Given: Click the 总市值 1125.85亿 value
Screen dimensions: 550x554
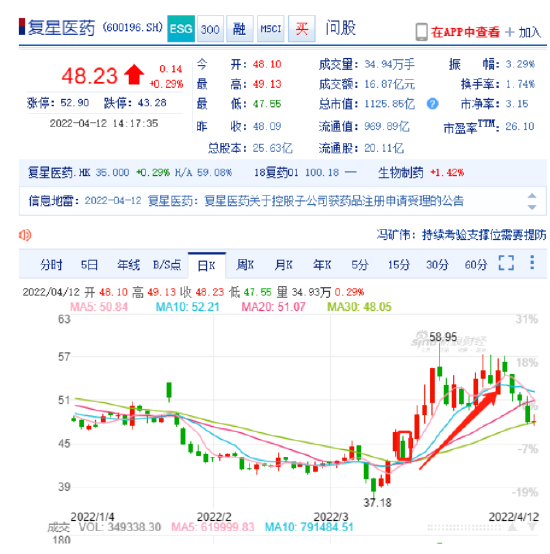Looking at the screenshot, I should (x=389, y=104).
